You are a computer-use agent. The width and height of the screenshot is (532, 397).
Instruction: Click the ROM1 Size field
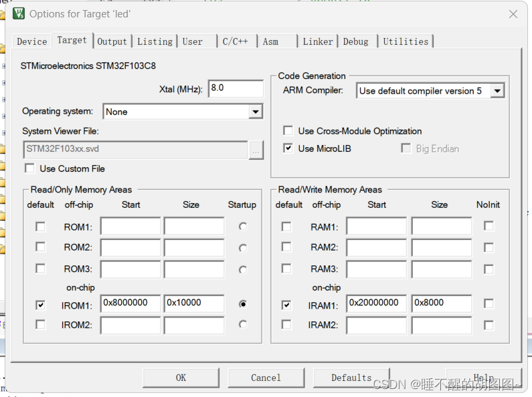pyautogui.click(x=194, y=226)
